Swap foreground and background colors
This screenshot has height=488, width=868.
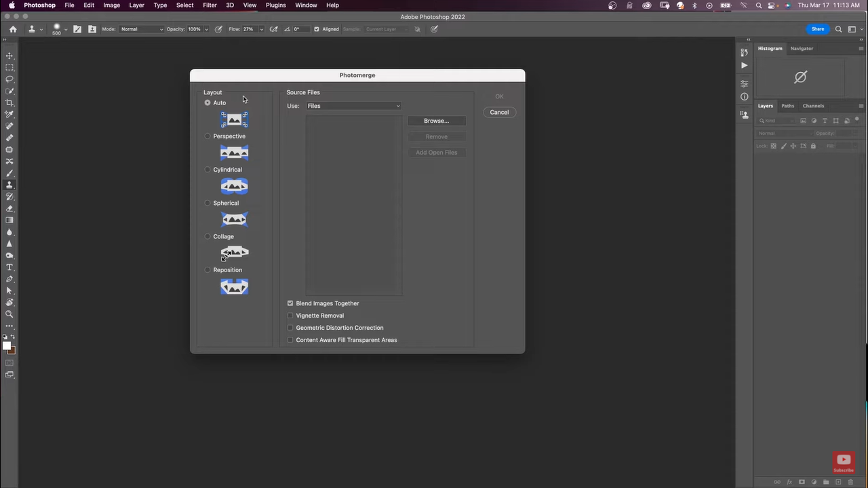point(13,337)
